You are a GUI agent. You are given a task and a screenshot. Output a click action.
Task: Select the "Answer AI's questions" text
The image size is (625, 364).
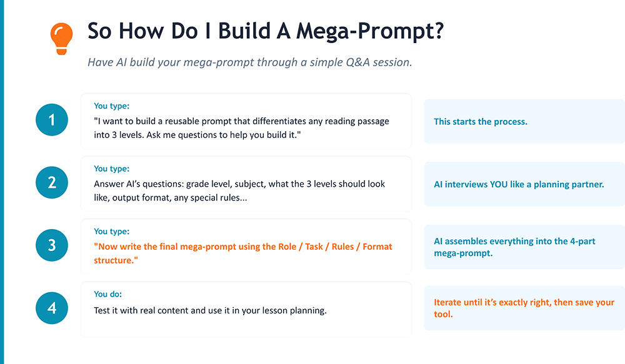[x=239, y=190]
